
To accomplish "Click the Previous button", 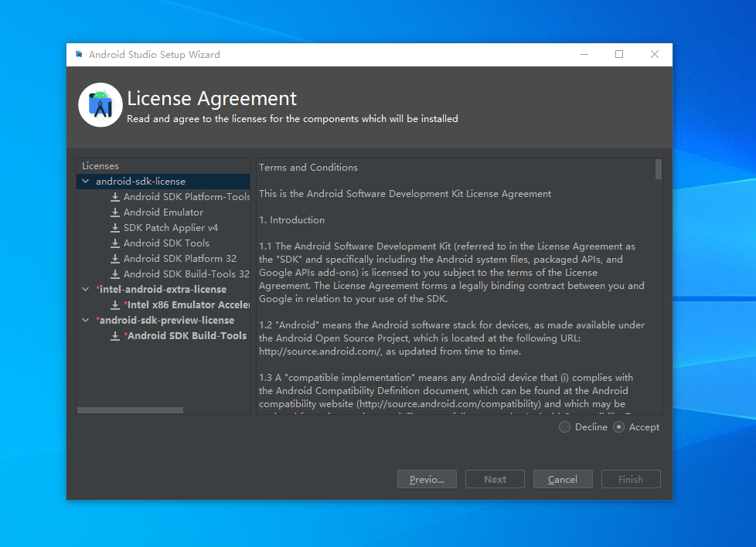I will 427,479.
